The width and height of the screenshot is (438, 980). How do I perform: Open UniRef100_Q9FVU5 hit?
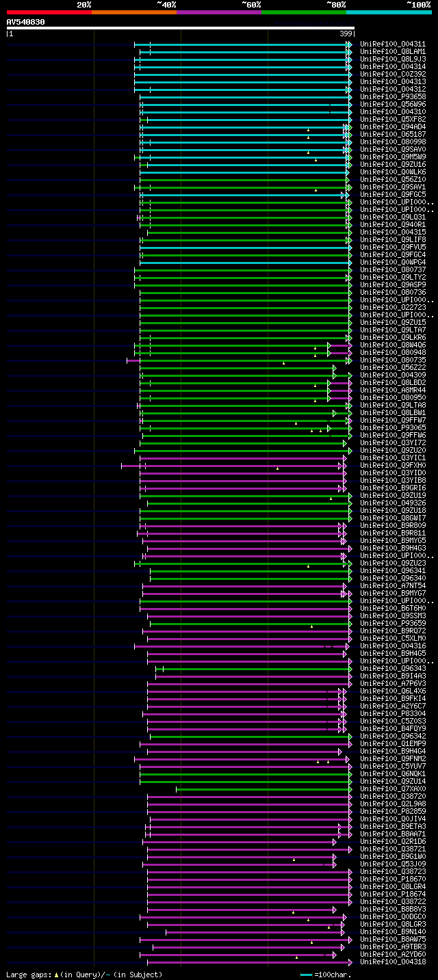pyautogui.click(x=393, y=248)
